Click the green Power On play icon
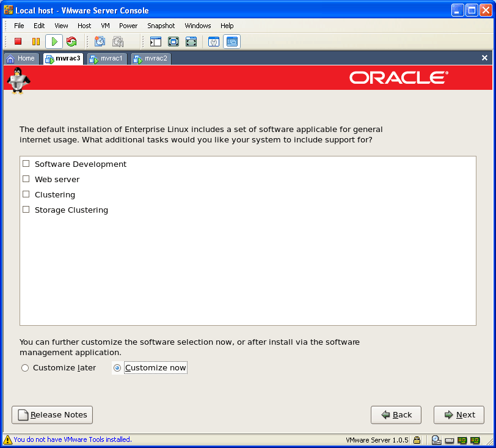This screenshot has height=448, width=496. (x=54, y=42)
